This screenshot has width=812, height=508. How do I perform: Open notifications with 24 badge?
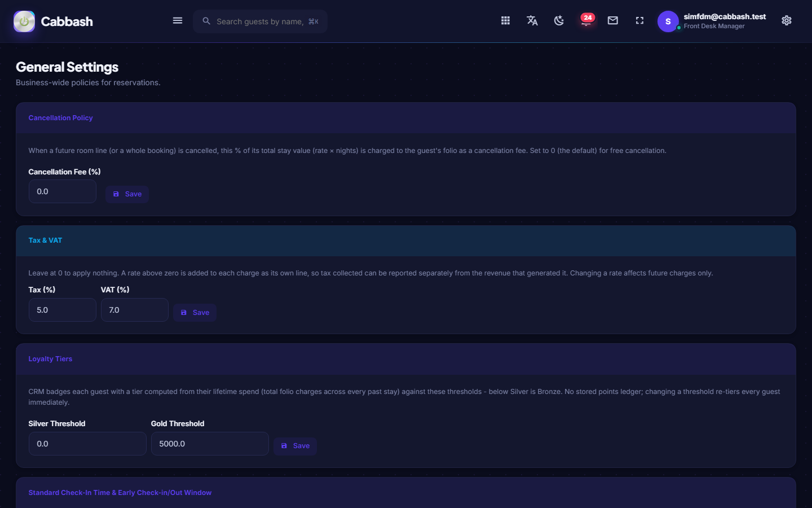tap(586, 20)
